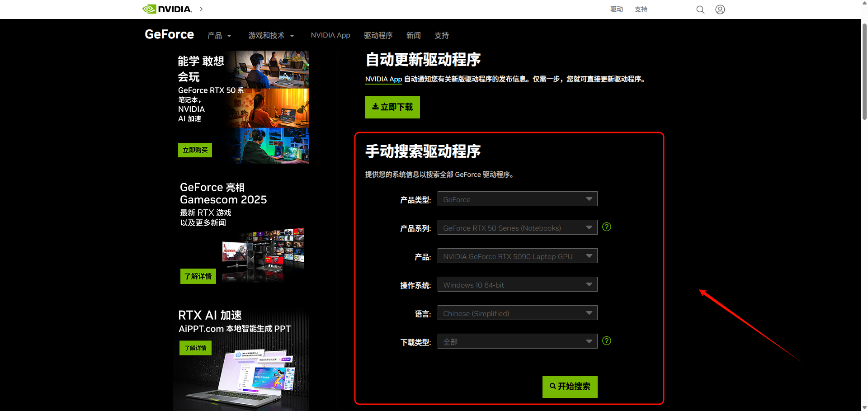Open the search magnifier icon

point(700,9)
